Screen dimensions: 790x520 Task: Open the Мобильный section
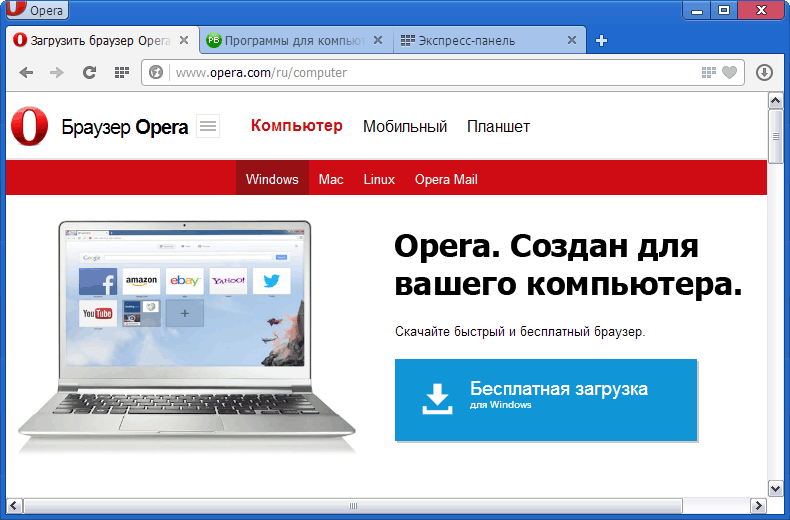click(405, 126)
